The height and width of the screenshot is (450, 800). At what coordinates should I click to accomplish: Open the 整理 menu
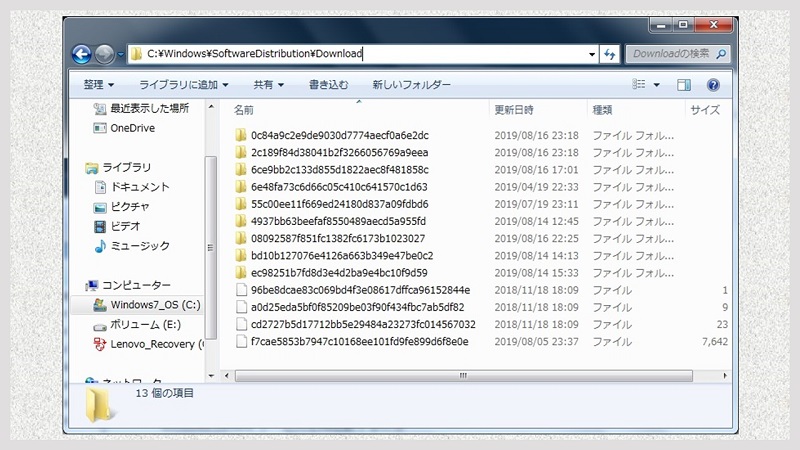pyautogui.click(x=98, y=85)
